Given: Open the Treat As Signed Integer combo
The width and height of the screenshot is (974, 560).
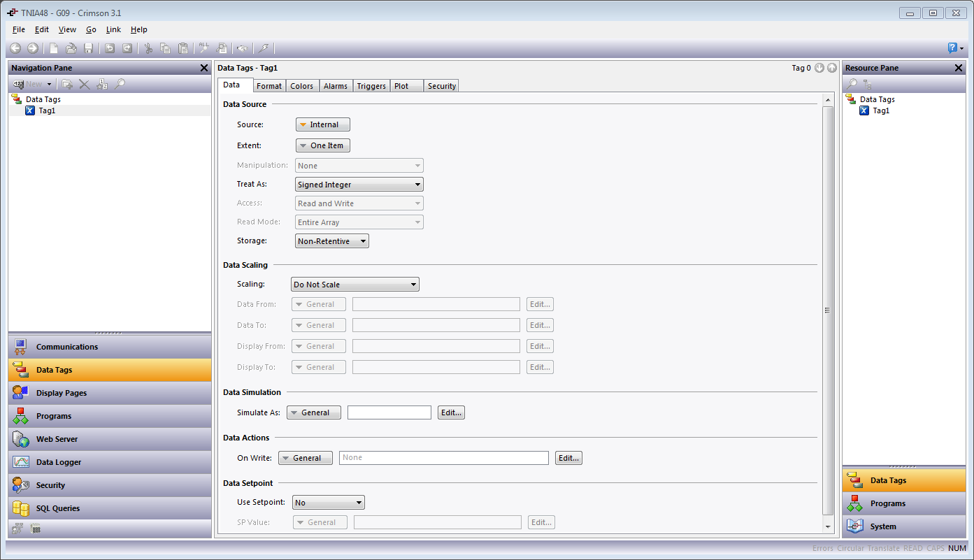Looking at the screenshot, I should pyautogui.click(x=359, y=185).
